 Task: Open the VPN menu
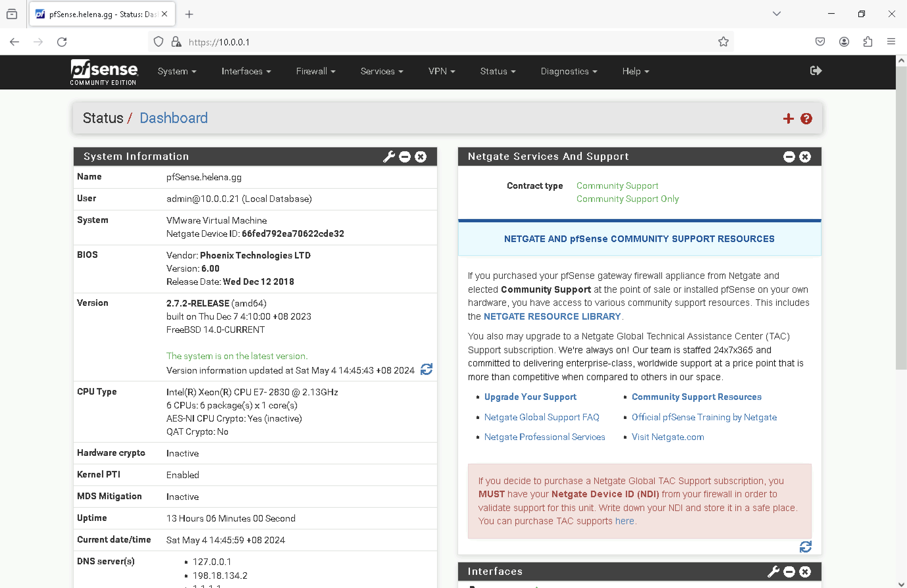tap(441, 71)
